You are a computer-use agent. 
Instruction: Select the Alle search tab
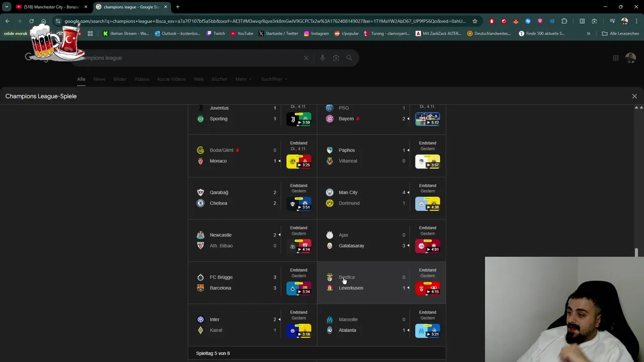tap(81, 79)
